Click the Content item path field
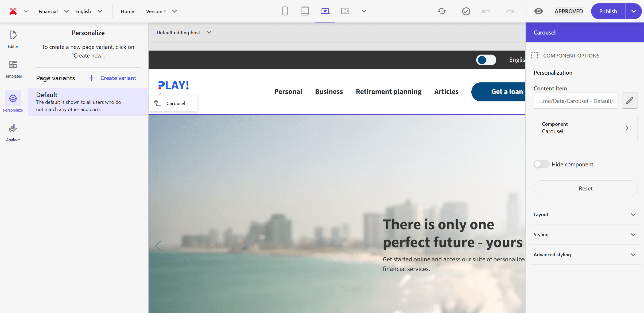The width and height of the screenshot is (644, 313). click(x=576, y=101)
